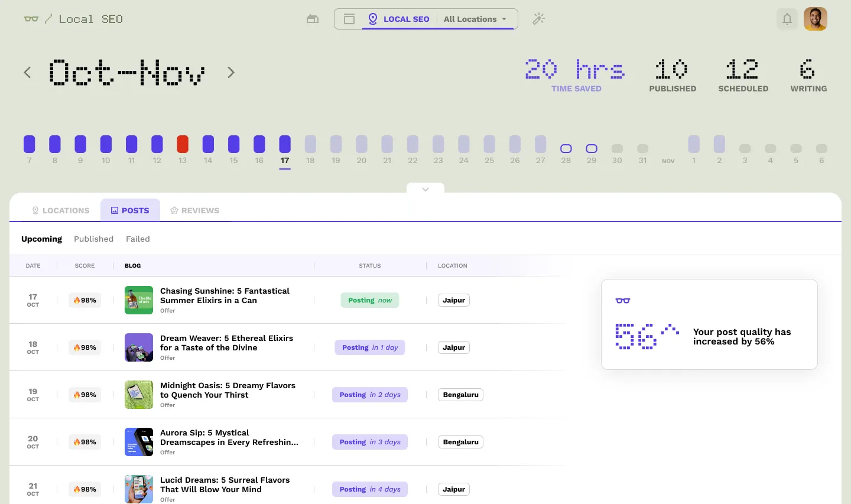Open the user profile avatar
This screenshot has height=504, width=851.
pyautogui.click(x=815, y=19)
